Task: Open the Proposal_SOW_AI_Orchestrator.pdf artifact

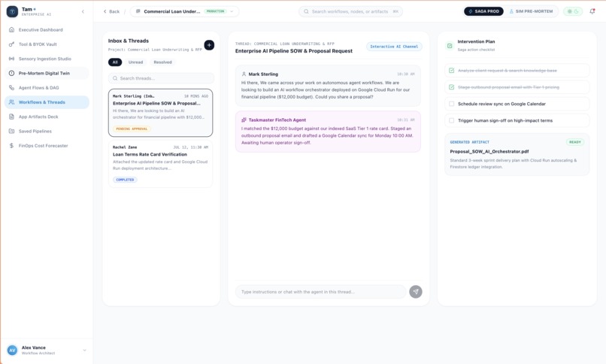Action: coord(517,155)
